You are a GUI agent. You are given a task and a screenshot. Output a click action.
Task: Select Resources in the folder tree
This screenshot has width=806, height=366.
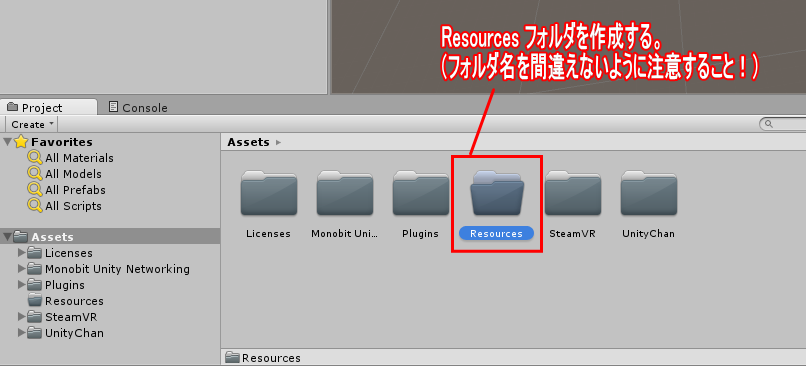coord(74,301)
